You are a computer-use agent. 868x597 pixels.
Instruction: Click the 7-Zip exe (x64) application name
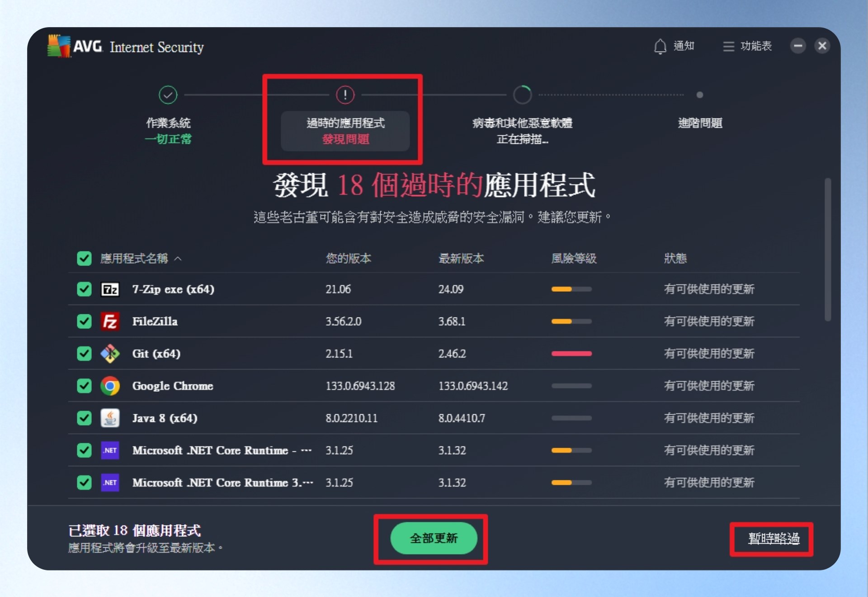pos(173,289)
